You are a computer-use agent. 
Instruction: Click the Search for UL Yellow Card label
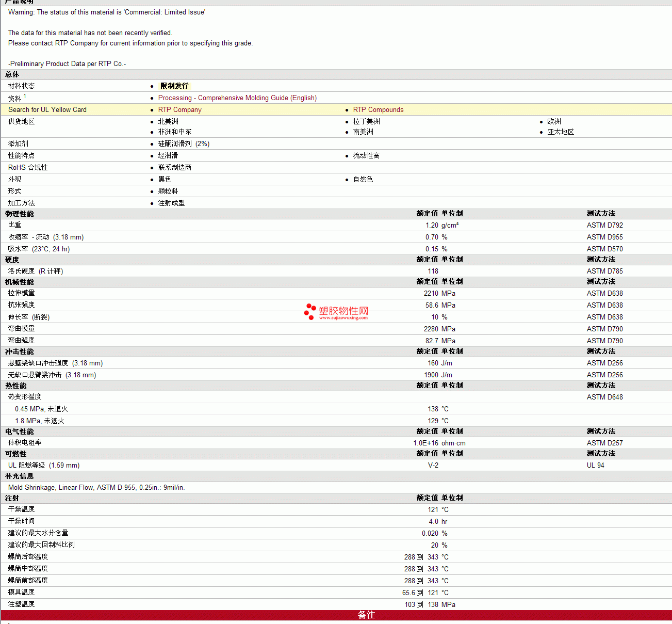coord(47,110)
